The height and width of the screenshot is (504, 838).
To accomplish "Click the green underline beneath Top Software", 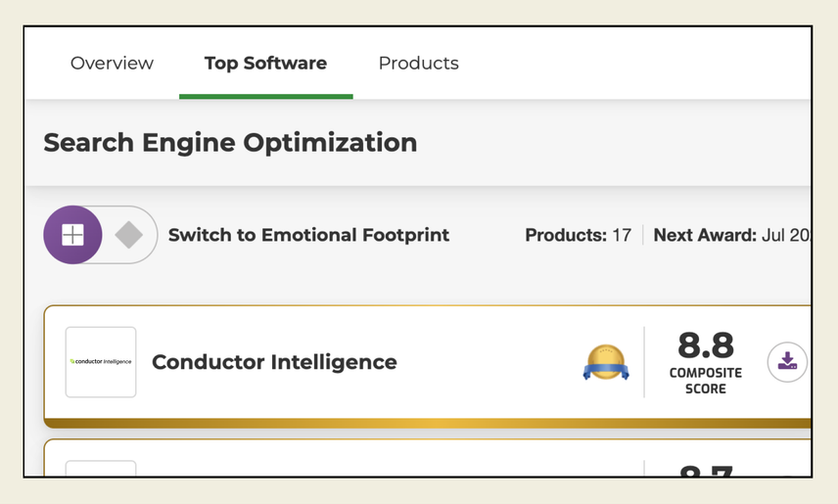I will click(265, 96).
